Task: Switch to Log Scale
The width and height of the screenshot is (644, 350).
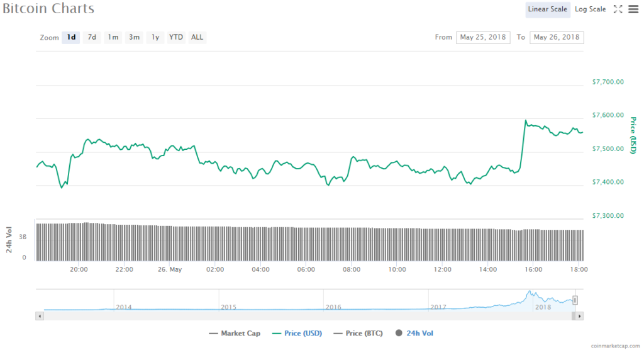Action: pos(590,9)
